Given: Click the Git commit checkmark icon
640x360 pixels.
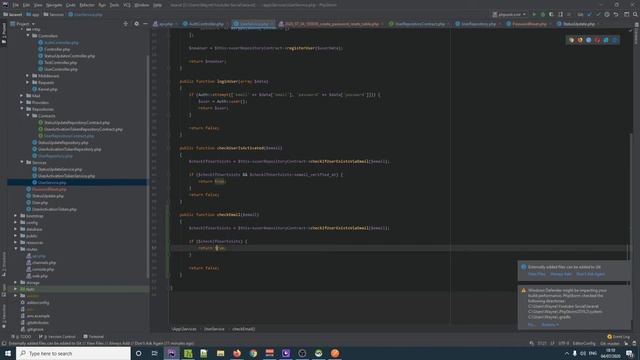Looking at the screenshot, I should (x=598, y=14).
